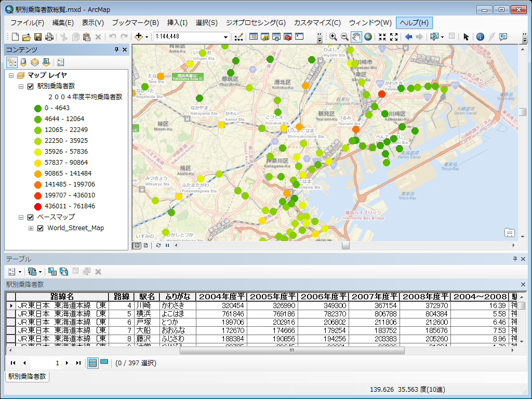Toggle the World_Street_Map layer checkbox
The height and width of the screenshot is (399, 532).
point(41,229)
